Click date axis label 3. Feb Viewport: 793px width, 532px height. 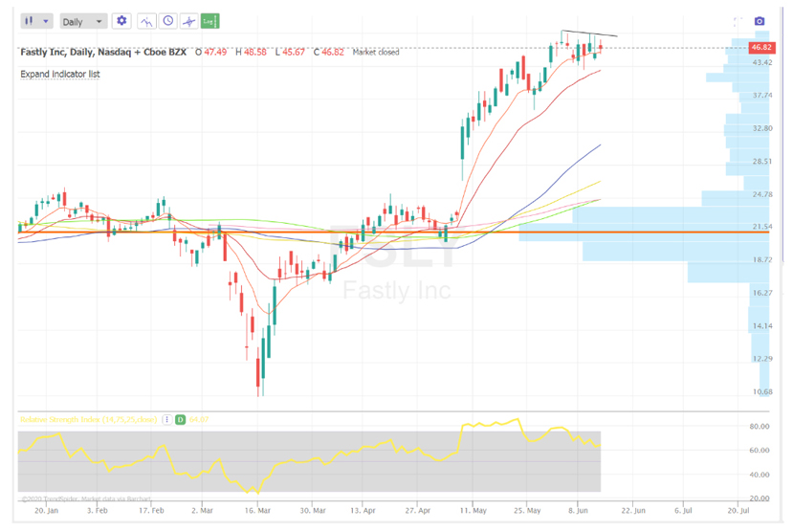(98, 511)
